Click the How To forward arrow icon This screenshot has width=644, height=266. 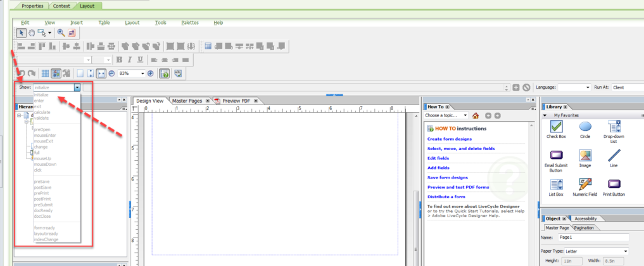point(497,116)
